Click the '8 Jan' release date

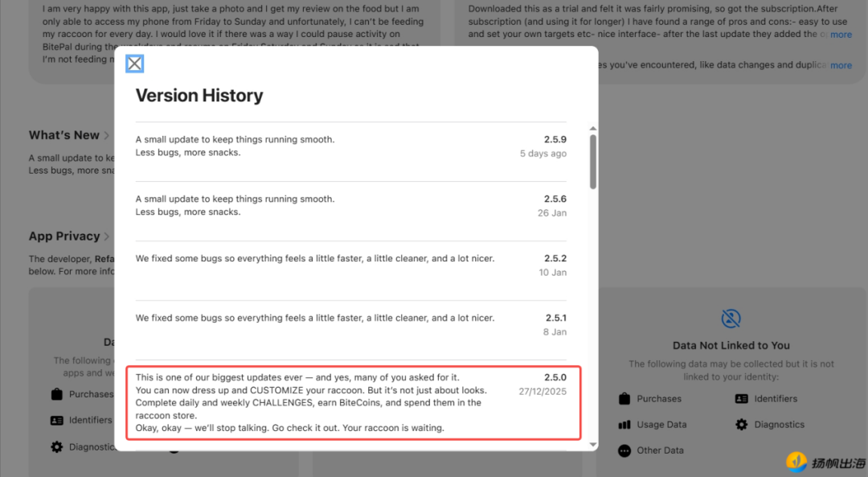pyautogui.click(x=555, y=332)
